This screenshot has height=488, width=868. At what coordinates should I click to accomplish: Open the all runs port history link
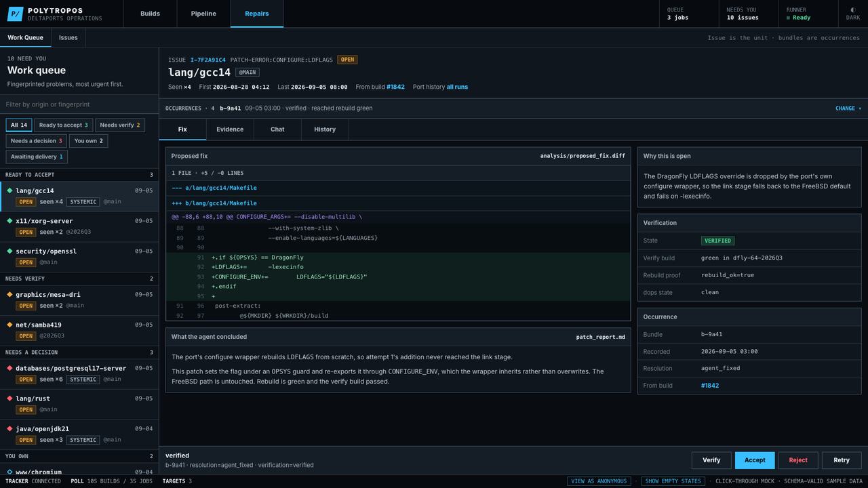click(x=457, y=87)
